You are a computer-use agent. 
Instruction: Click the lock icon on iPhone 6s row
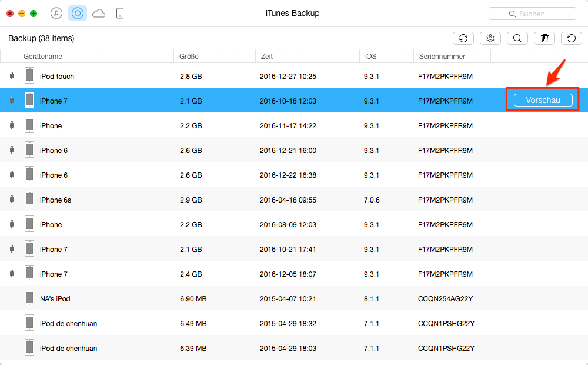pos(12,200)
